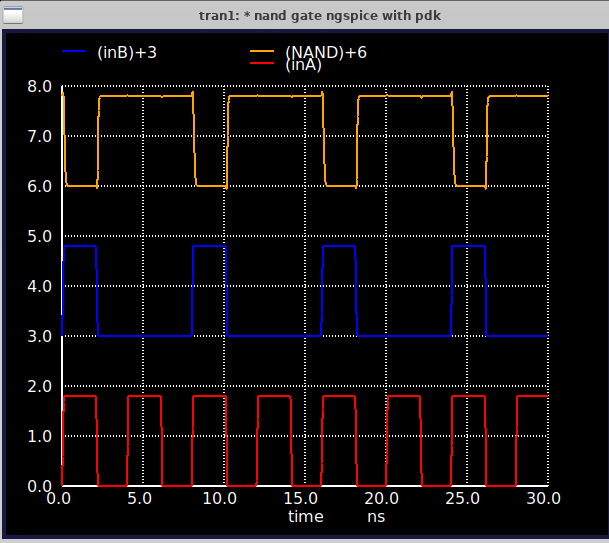Click the 25.0 x-axis tick label
This screenshot has width=609, height=543.
click(x=466, y=498)
